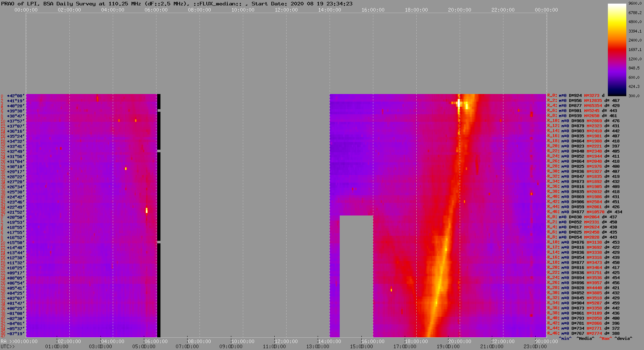Click the UTC 15:00:00 axis label
The width and height of the screenshot is (644, 350).
[x=361, y=346]
